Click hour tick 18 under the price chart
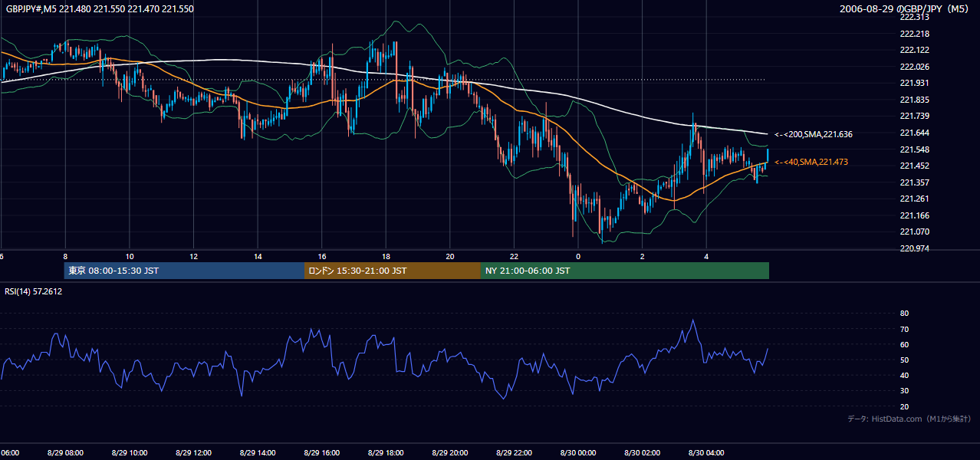980x460 pixels. pyautogui.click(x=386, y=257)
